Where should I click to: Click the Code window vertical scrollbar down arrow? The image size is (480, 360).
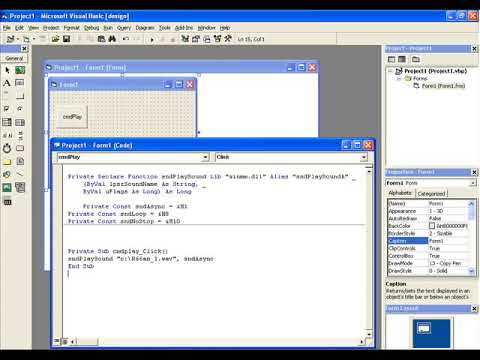point(369,333)
